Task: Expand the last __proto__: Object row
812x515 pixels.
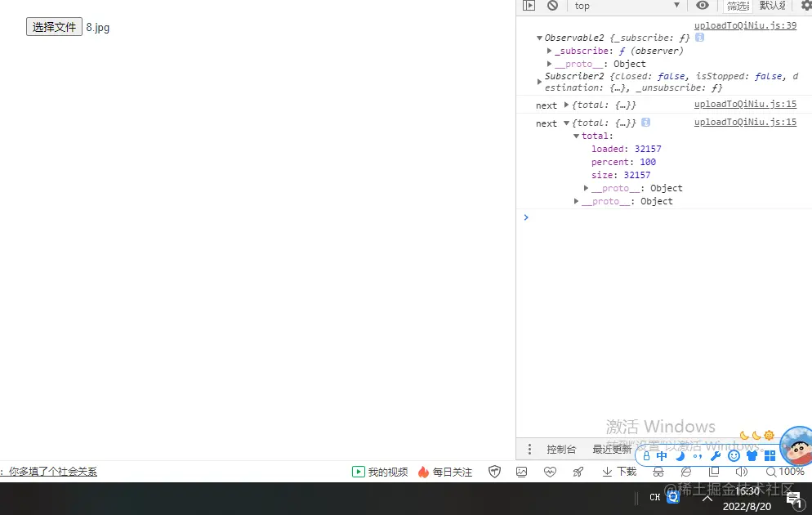Action: pyautogui.click(x=576, y=201)
